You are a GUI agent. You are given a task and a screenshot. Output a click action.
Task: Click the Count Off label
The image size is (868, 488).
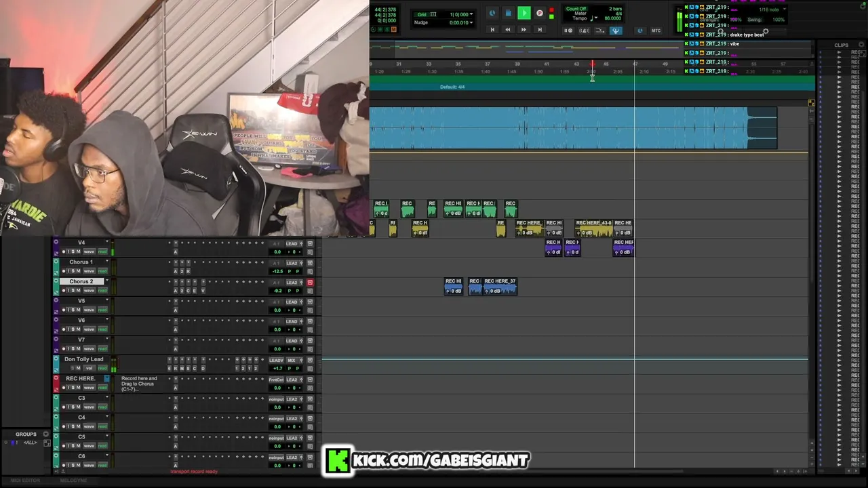(x=576, y=9)
